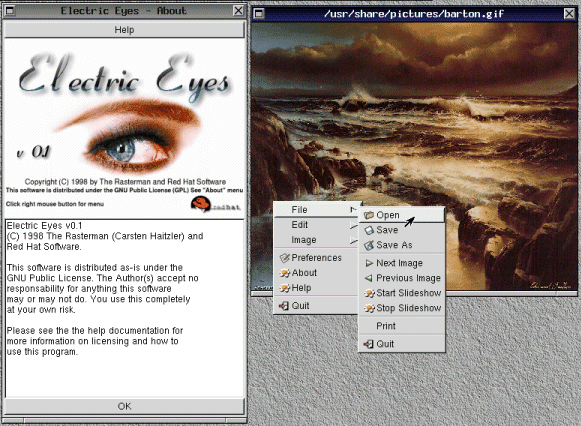Click the license text area in About window

click(x=124, y=308)
